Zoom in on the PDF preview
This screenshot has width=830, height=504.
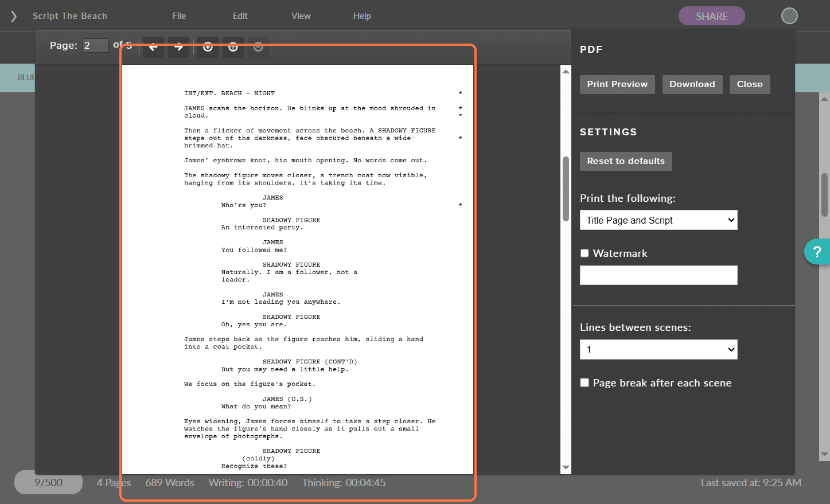click(x=208, y=46)
